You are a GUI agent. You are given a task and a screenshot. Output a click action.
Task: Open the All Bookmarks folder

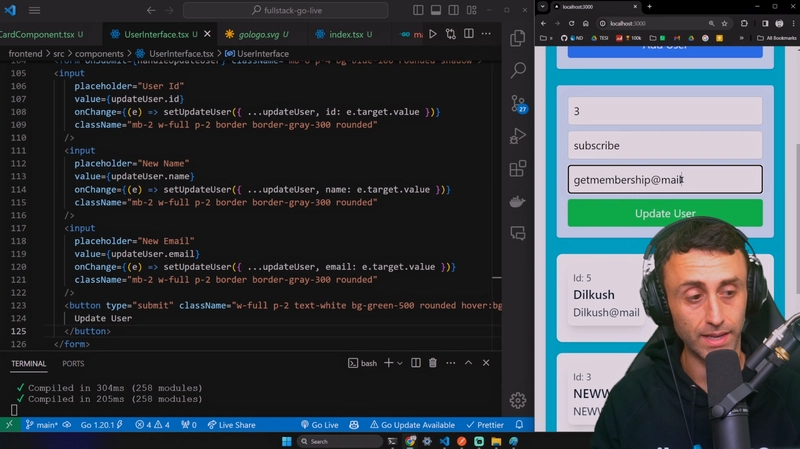776,38
